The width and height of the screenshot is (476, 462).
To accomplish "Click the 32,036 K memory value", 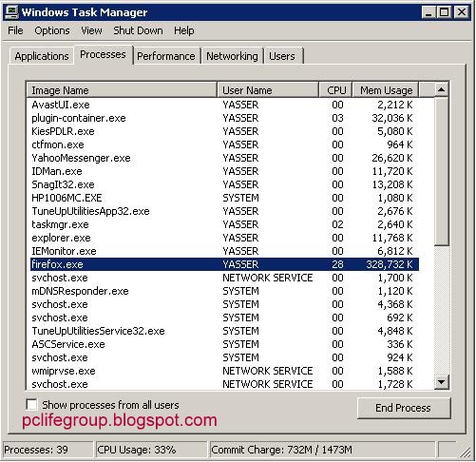I will click(392, 118).
